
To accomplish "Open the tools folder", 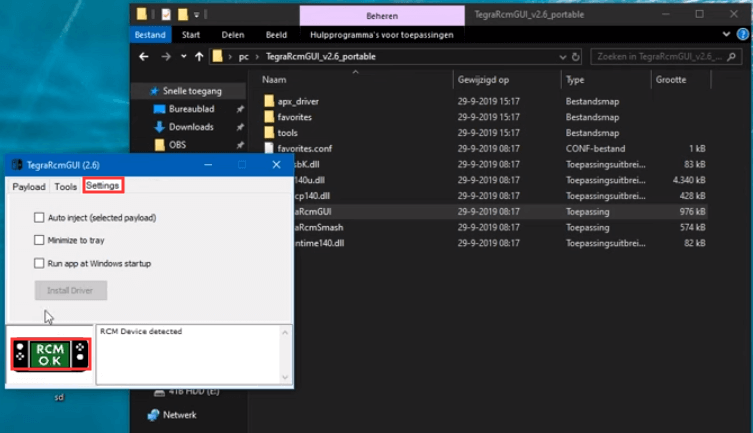I will [x=287, y=133].
